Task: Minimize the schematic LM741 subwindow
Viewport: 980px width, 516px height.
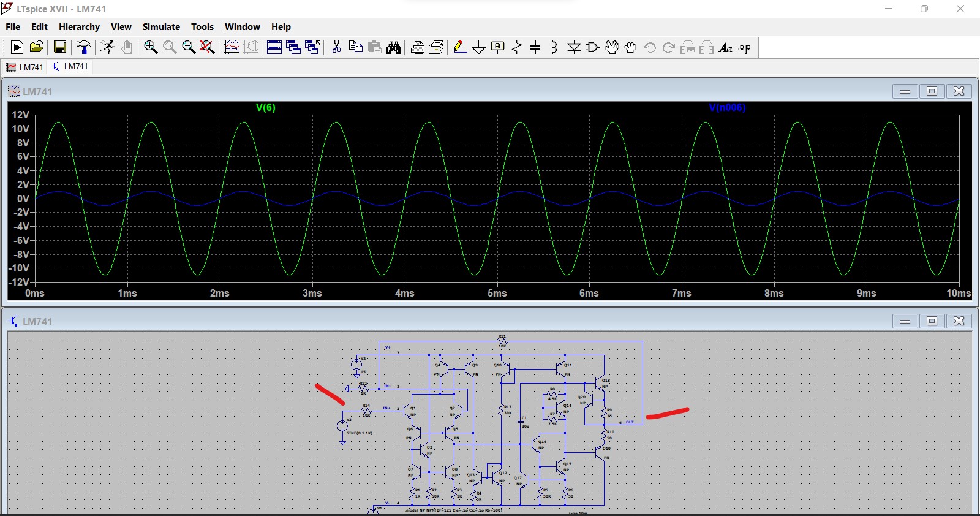Action: click(905, 321)
